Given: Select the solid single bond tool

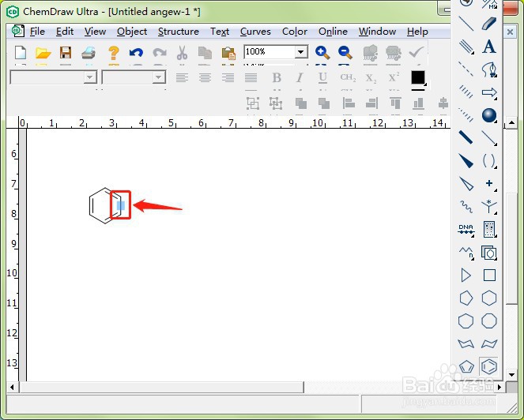Looking at the screenshot, I should [466, 24].
